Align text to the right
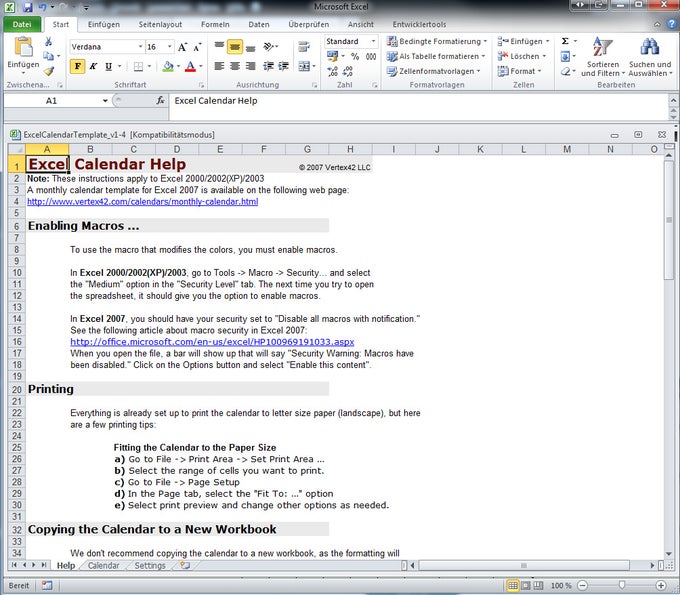Viewport: 680px width, 595px height. click(250, 66)
